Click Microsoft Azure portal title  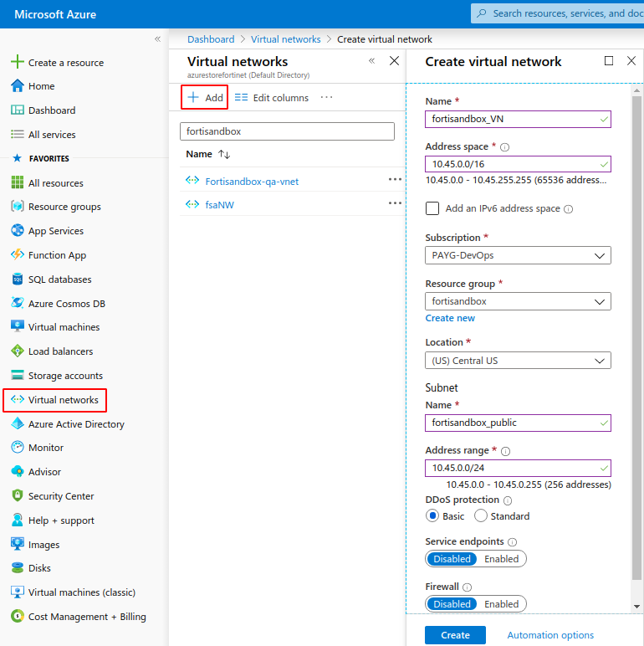[55, 14]
